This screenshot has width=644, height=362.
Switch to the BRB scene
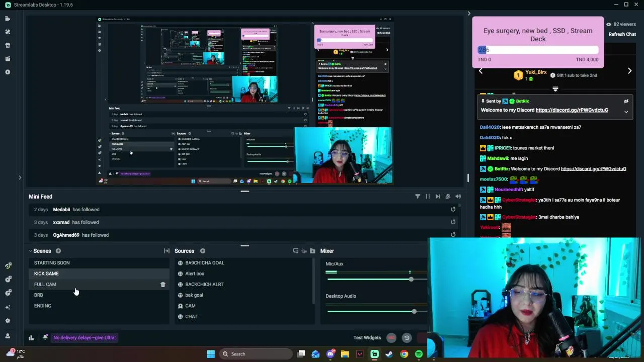pyautogui.click(x=99, y=295)
